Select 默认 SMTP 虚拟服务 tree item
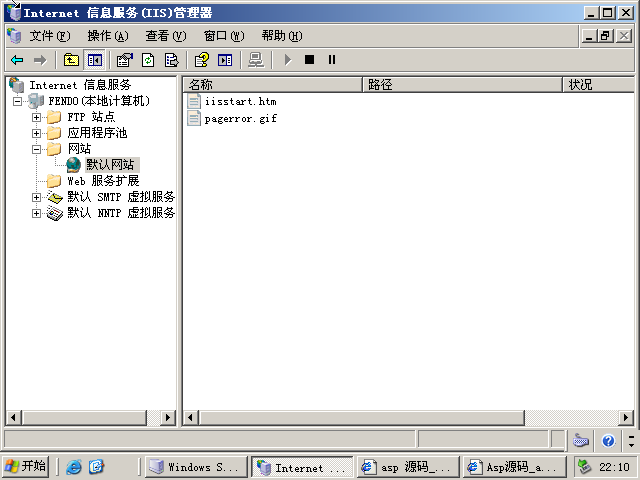Screen dimensions: 640x480 click(121, 197)
